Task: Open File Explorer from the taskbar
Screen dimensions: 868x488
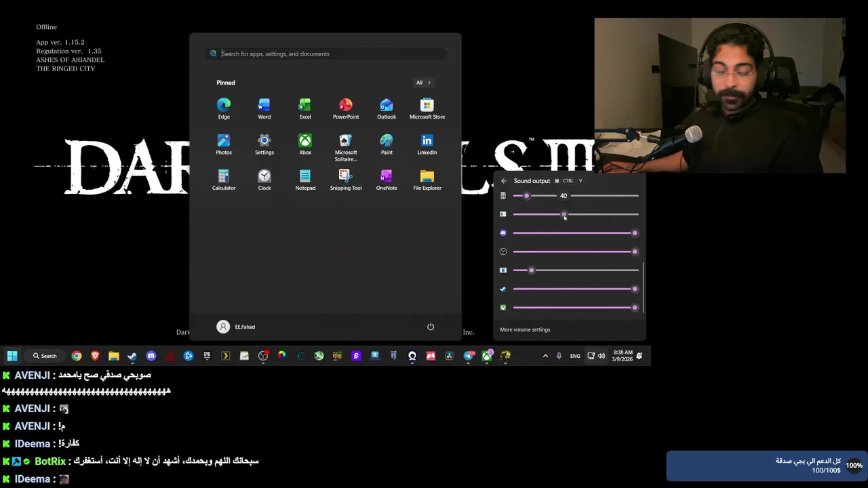Action: [114, 356]
